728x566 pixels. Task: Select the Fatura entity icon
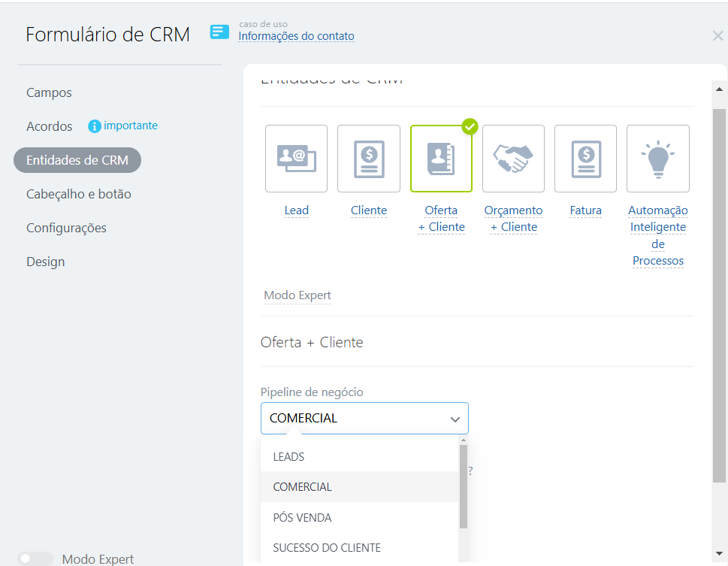[x=585, y=159]
